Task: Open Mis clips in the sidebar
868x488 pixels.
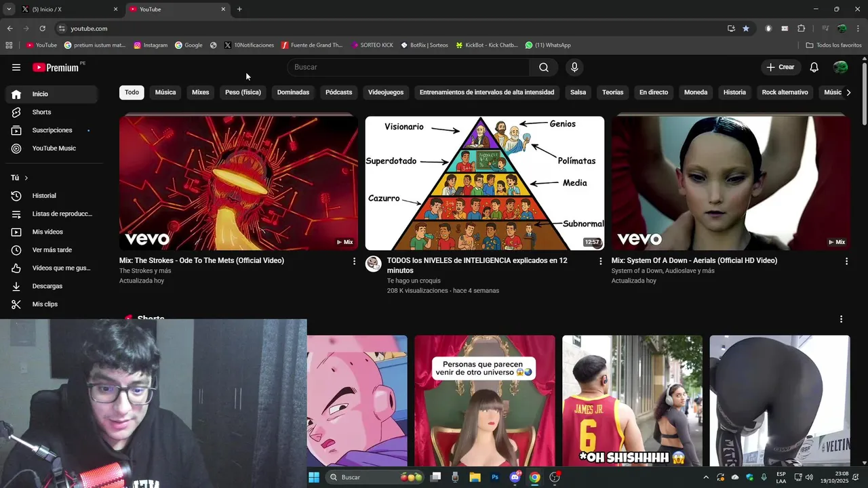Action: [x=52, y=304]
